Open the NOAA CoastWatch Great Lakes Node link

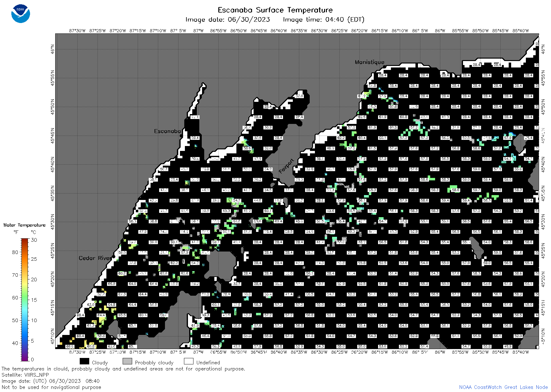503,387
